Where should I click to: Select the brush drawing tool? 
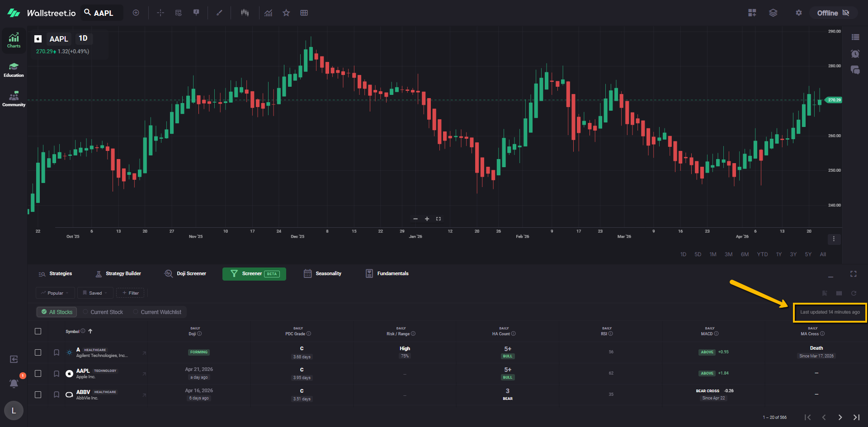point(219,13)
